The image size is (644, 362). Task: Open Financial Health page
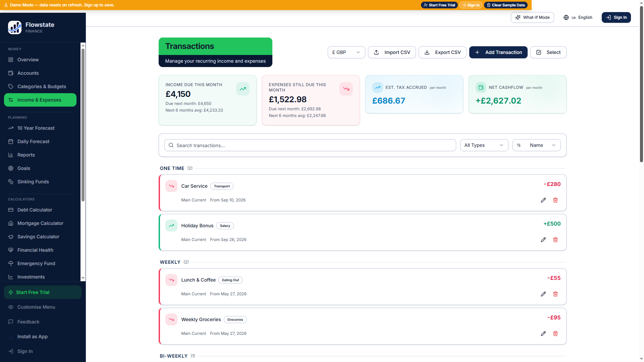(x=40, y=250)
